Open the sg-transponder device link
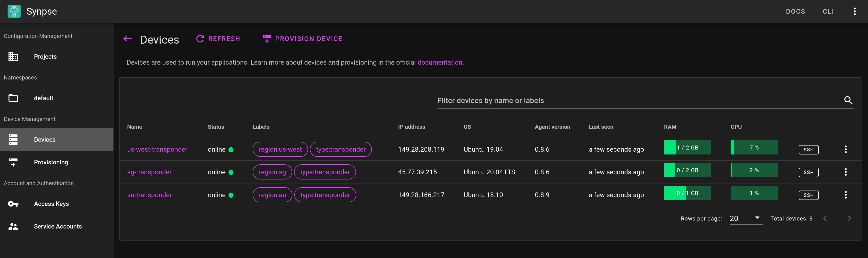Image resolution: width=868 pixels, height=258 pixels. pyautogui.click(x=149, y=172)
